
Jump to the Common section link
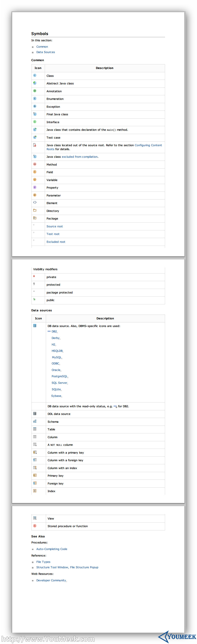(x=42, y=47)
